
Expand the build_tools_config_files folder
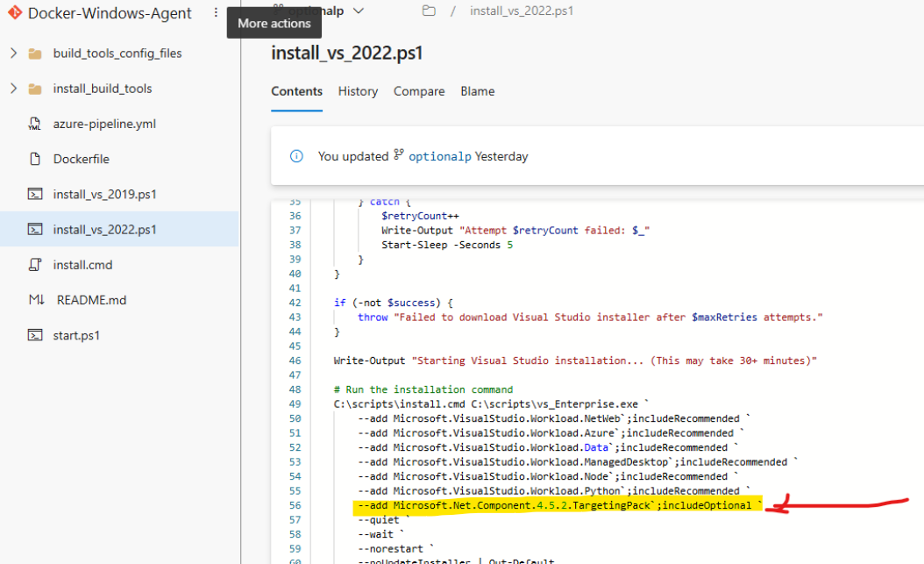13,53
